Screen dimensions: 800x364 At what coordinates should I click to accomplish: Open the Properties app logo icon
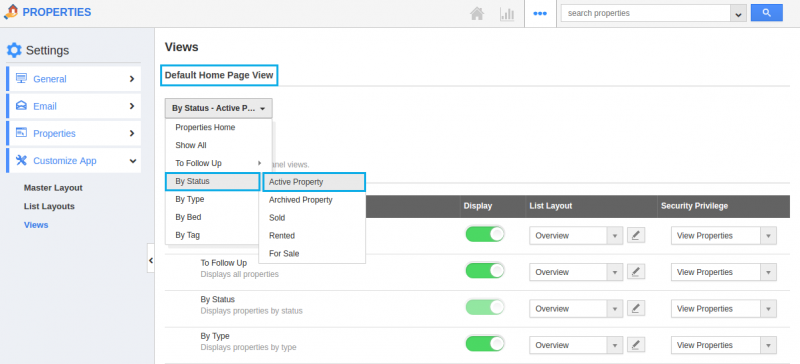pyautogui.click(x=10, y=12)
